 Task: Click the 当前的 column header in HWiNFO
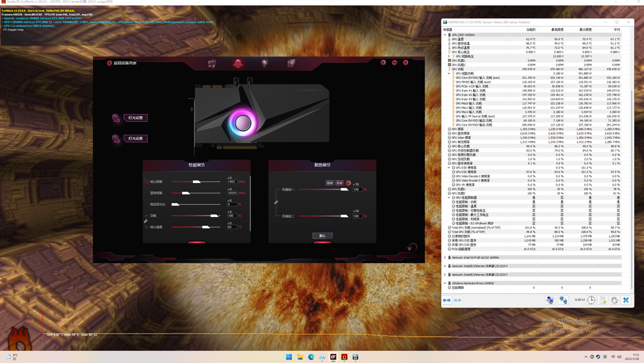pos(531,30)
